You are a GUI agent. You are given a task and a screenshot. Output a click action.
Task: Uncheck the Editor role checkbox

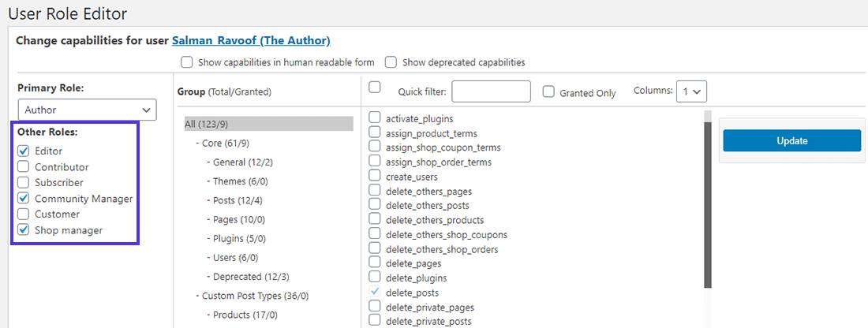coord(24,151)
